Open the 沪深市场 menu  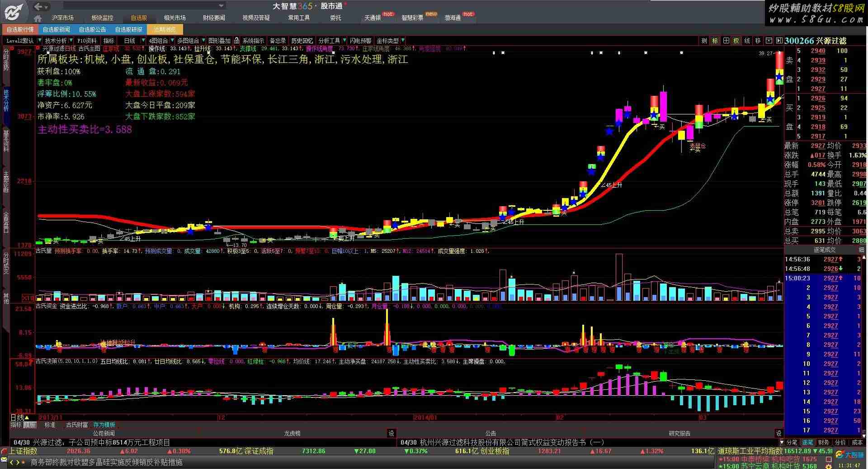point(62,18)
